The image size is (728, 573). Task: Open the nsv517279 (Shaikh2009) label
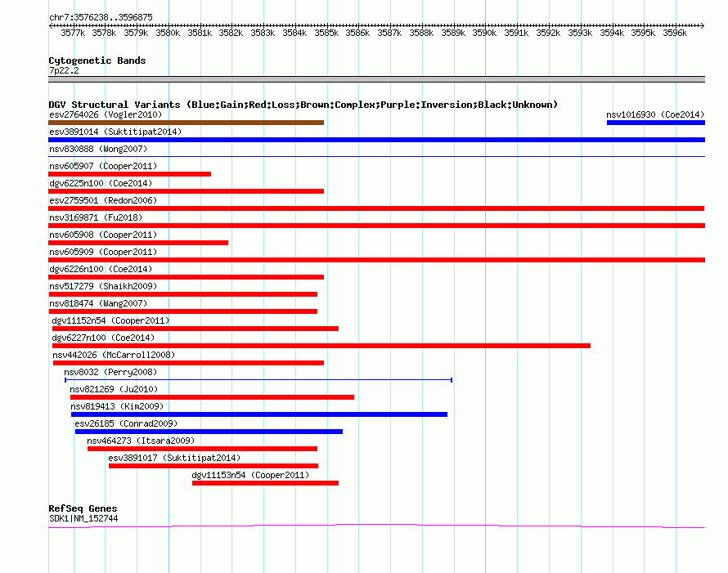[103, 286]
